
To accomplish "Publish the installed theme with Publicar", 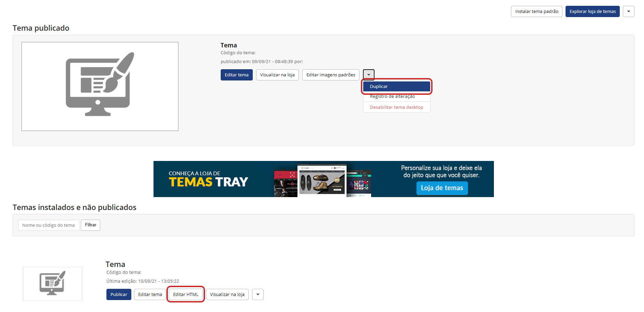I will (x=119, y=295).
